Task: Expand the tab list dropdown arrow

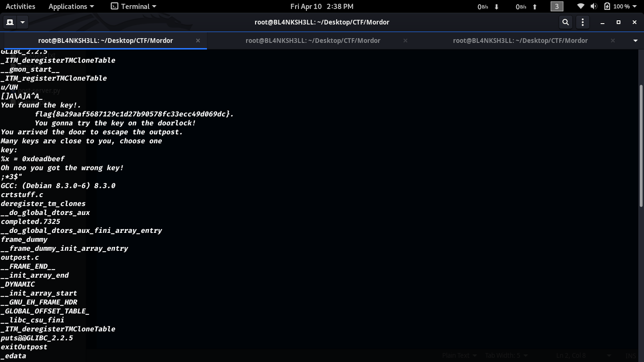Action: pos(635,41)
